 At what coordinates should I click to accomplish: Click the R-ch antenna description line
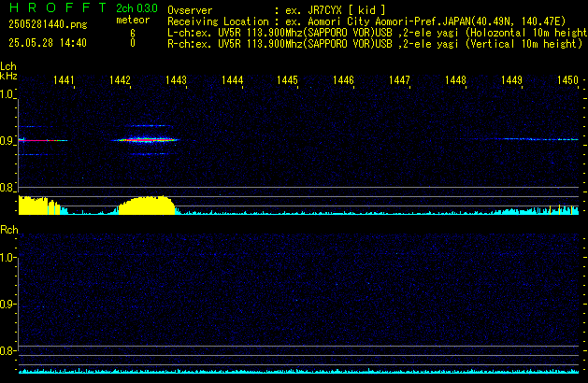[375, 44]
